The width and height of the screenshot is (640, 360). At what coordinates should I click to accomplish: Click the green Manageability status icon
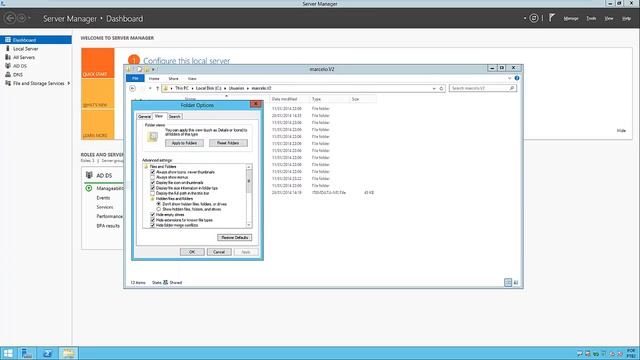point(89,188)
